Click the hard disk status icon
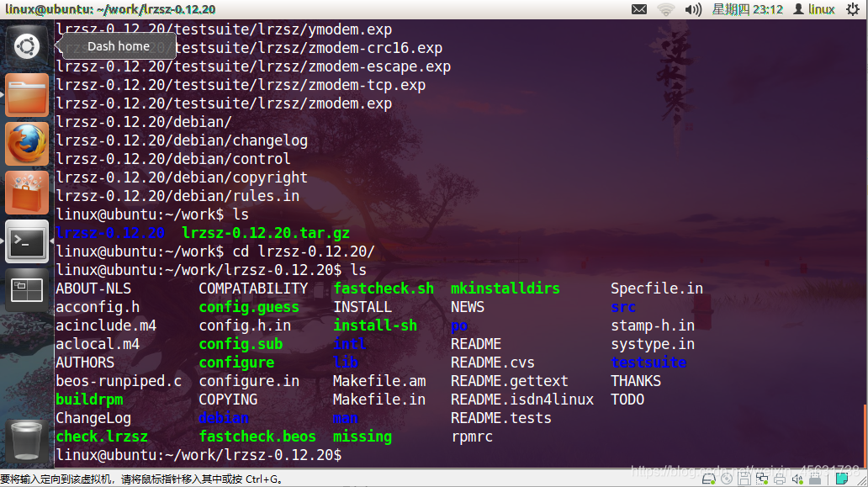 (x=708, y=478)
